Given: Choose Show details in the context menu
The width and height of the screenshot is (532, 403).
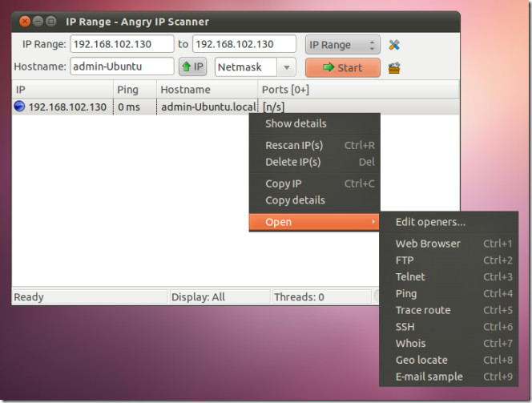Looking at the screenshot, I should 315,123.
